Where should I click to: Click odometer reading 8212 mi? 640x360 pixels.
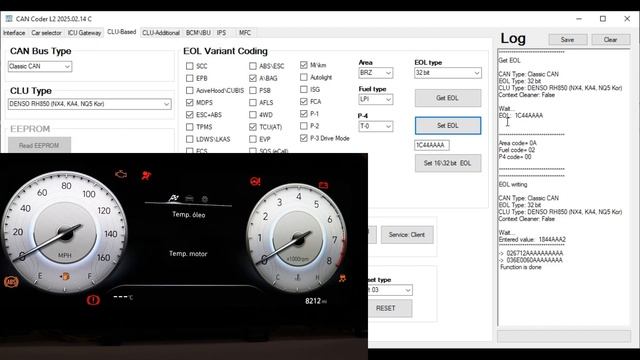point(316,301)
